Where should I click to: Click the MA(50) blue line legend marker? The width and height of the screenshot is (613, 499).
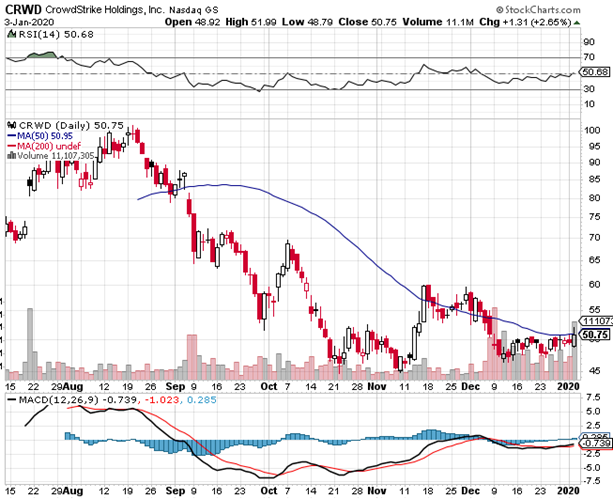11,136
